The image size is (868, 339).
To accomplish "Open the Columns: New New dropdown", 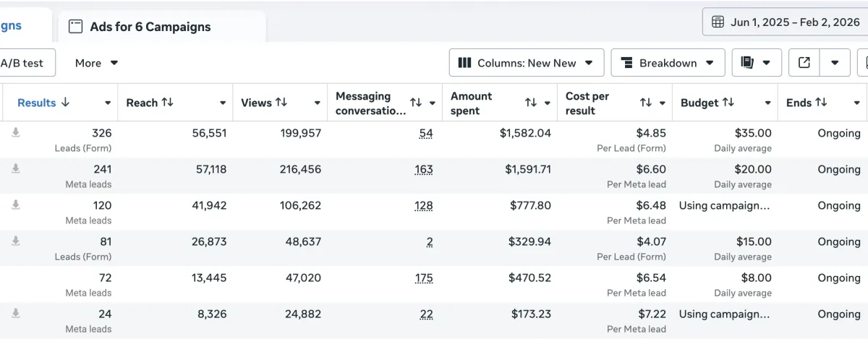I will click(x=526, y=63).
